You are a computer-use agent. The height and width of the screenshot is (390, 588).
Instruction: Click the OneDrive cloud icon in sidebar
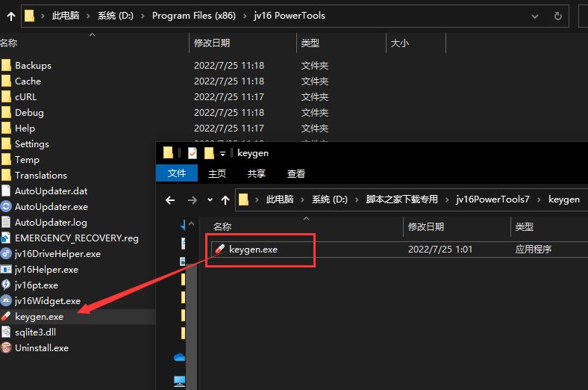tap(180, 357)
